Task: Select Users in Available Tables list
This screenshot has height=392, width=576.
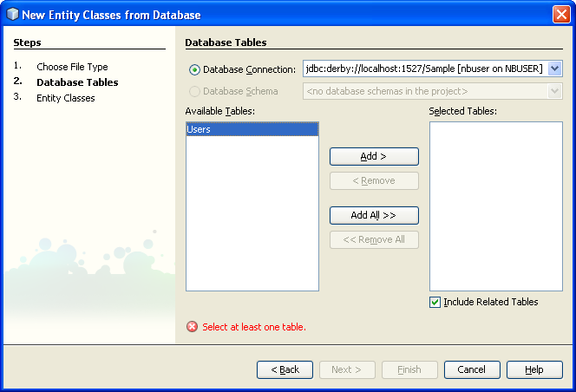Action: click(x=252, y=129)
